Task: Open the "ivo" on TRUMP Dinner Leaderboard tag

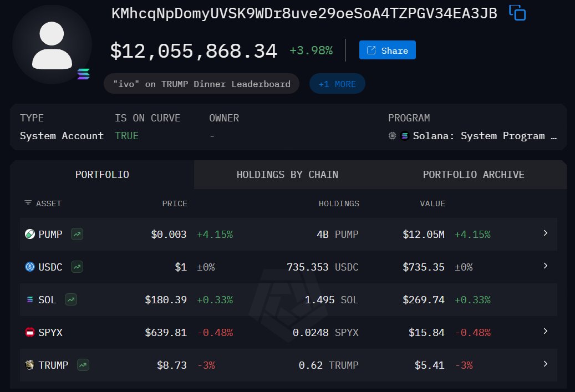Action: click(x=201, y=84)
